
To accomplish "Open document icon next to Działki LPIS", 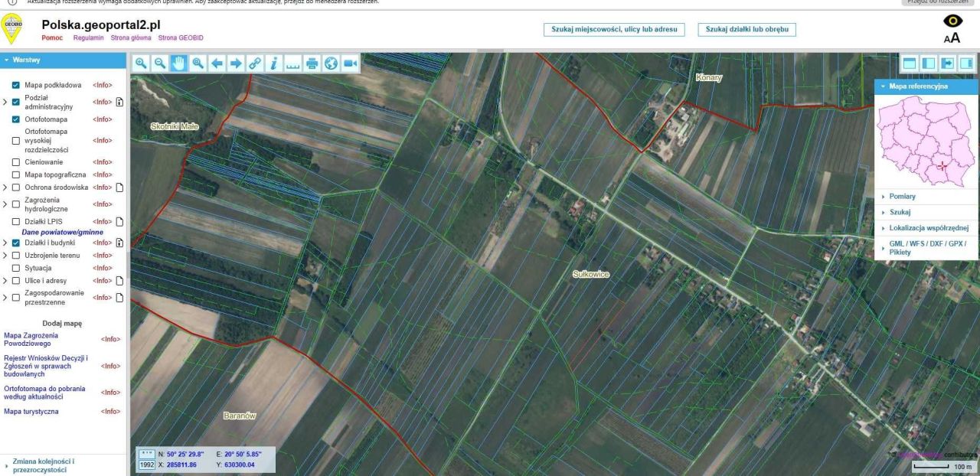I will click(x=119, y=222).
